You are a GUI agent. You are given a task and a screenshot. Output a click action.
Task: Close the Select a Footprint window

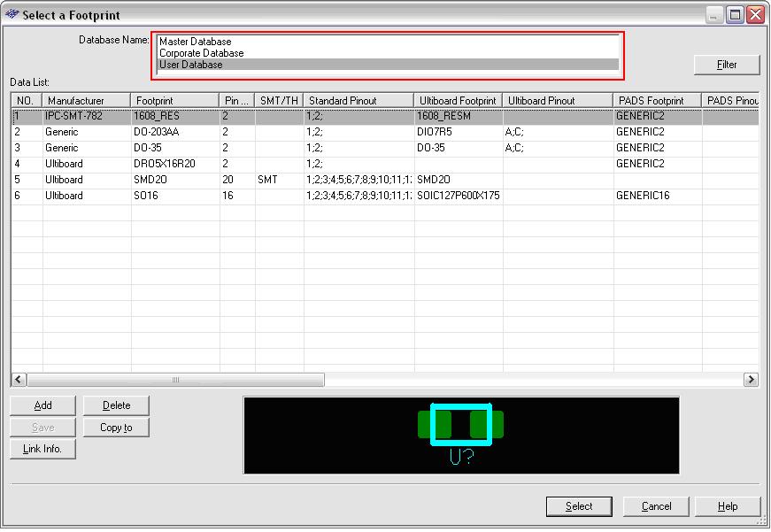click(x=756, y=15)
